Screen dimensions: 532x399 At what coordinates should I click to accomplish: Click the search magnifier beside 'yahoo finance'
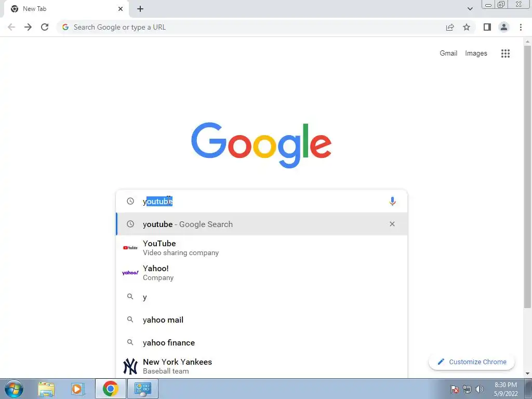coord(130,342)
